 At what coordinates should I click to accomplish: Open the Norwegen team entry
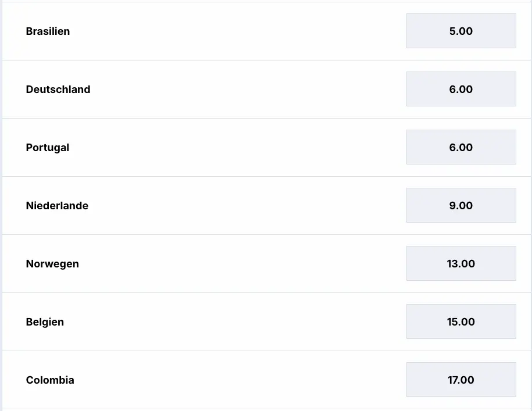52,264
